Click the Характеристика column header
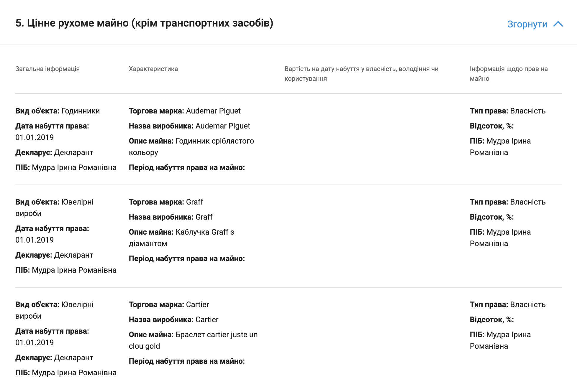 pyautogui.click(x=153, y=69)
